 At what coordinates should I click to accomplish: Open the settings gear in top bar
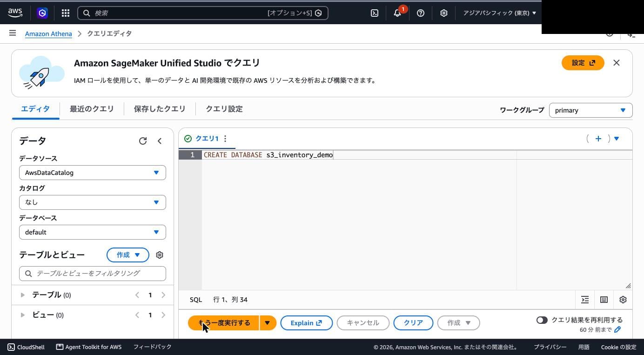(444, 13)
